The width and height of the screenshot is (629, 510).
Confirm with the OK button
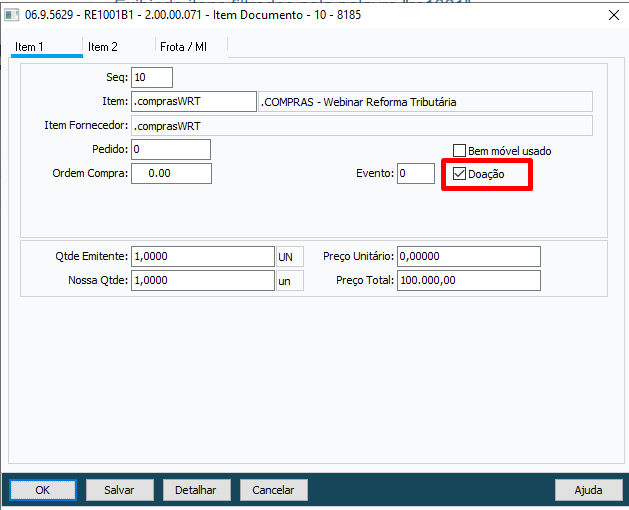43,490
